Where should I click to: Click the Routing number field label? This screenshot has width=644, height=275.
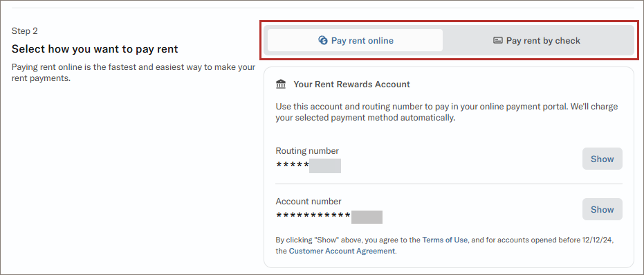(307, 151)
